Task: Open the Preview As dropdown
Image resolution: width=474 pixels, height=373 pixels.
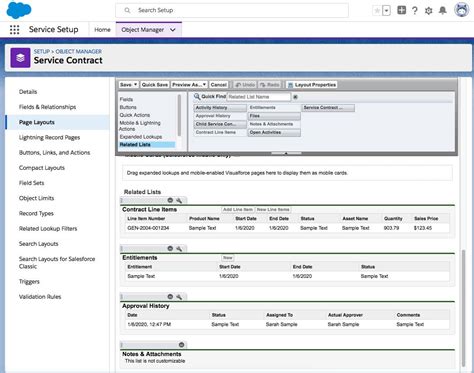Action: pyautogui.click(x=189, y=85)
